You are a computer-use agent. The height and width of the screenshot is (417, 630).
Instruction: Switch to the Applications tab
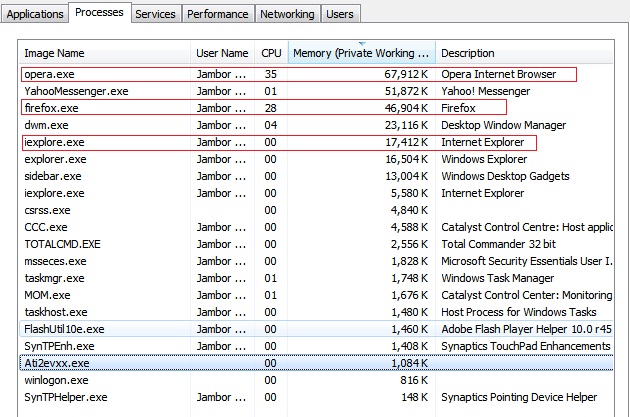(35, 14)
